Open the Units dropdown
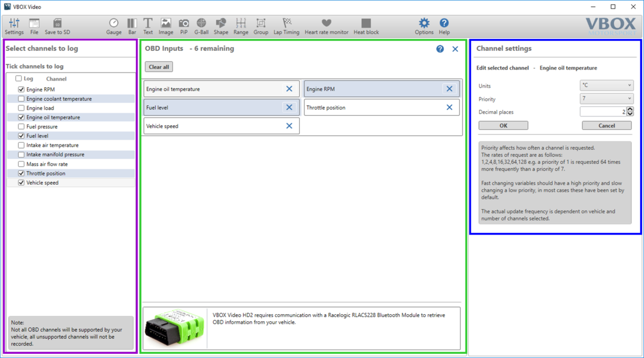The width and height of the screenshot is (644, 358). pos(606,85)
